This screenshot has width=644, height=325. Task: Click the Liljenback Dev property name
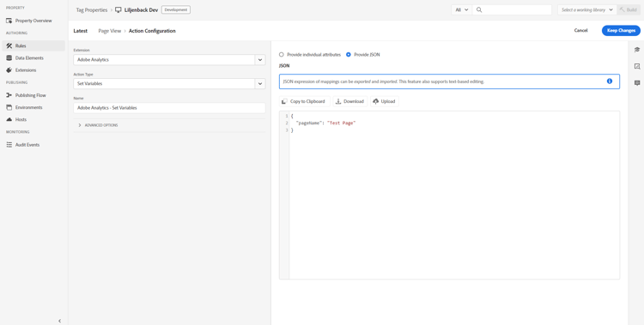click(142, 9)
